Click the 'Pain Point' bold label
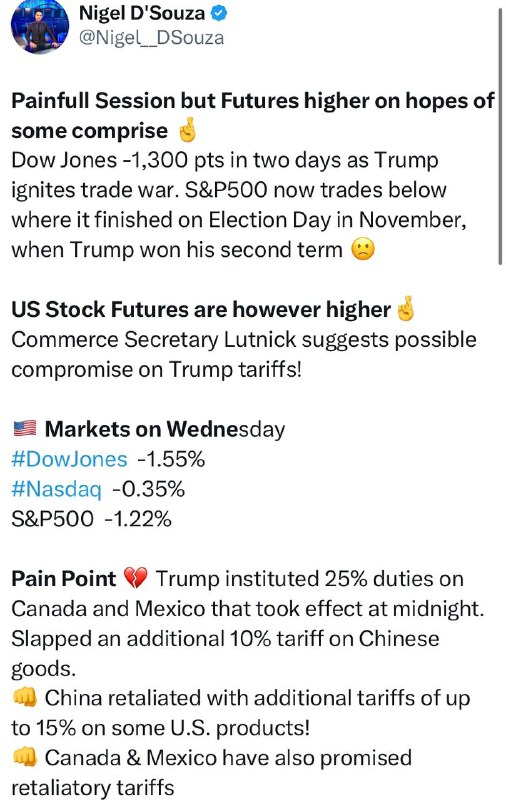The height and width of the screenshot is (800, 506). pos(64,579)
